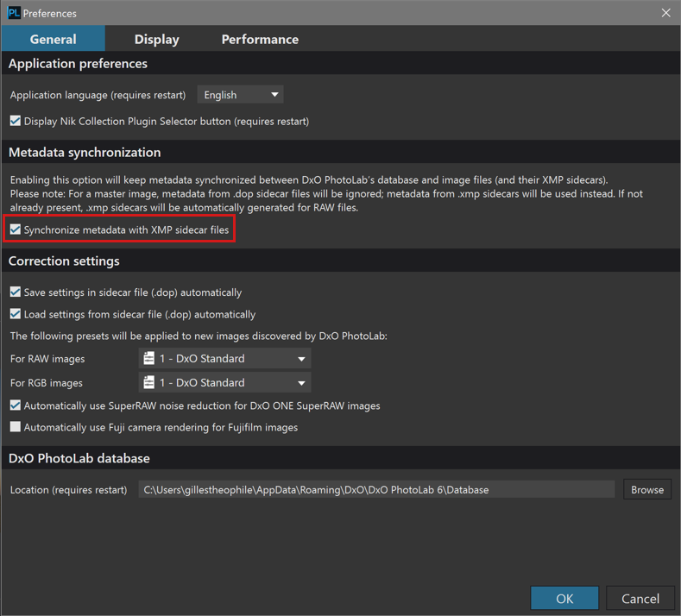Uncheck Display Nik Collection Plugin Selector button
Image resolution: width=681 pixels, height=616 pixels.
coord(16,121)
